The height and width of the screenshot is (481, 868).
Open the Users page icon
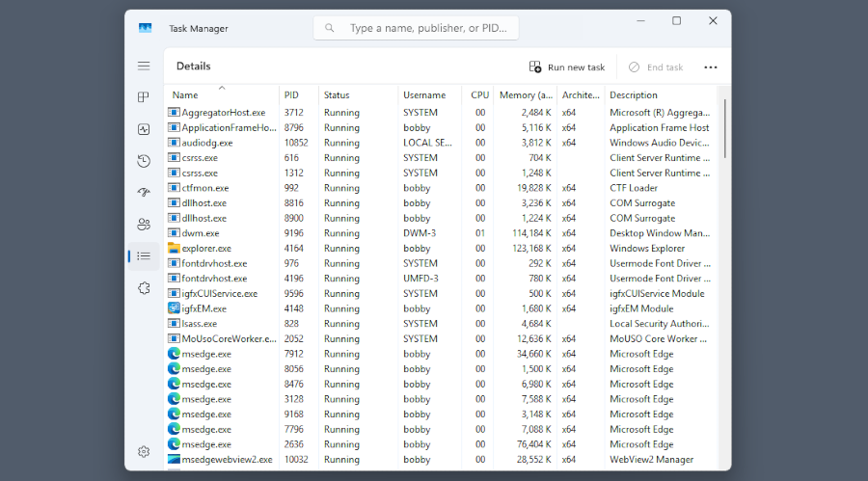[x=144, y=225]
